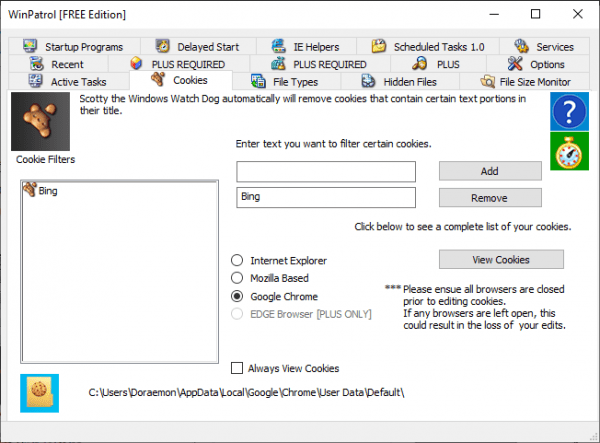Click the Options wrench icon
The image size is (600, 443).
515,63
